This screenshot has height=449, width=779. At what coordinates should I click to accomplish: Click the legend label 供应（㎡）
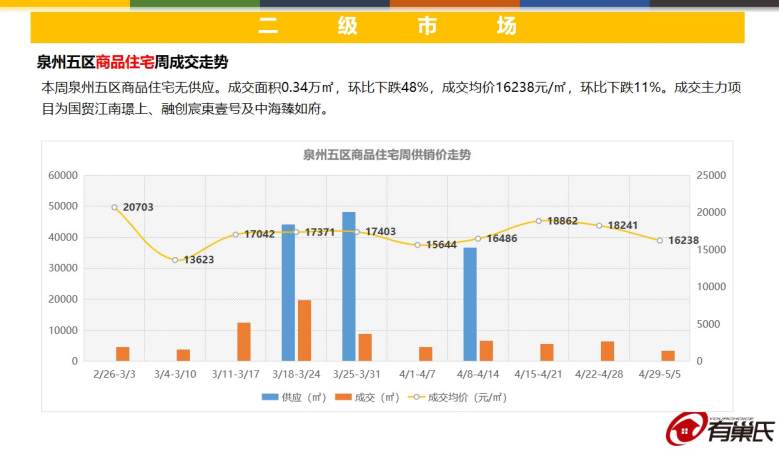[x=304, y=397]
